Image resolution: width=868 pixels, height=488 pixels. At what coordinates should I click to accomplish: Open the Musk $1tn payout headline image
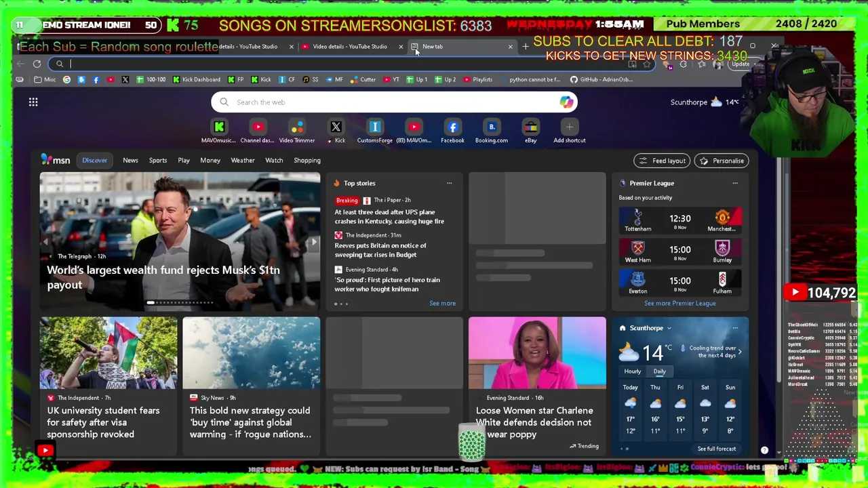[x=180, y=242]
